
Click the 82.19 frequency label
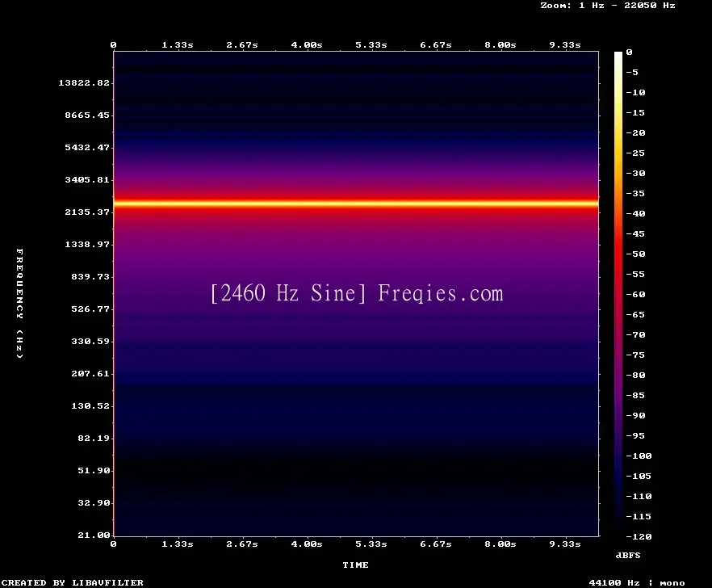tap(94, 438)
